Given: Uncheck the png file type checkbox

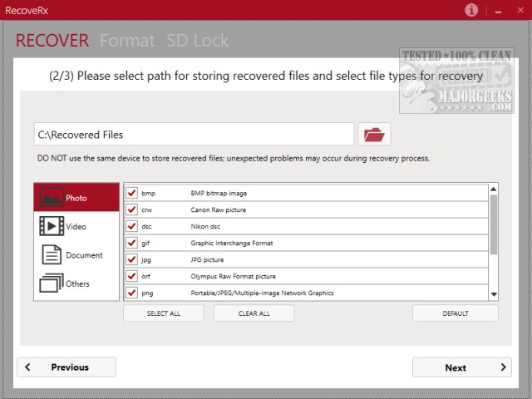Looking at the screenshot, I should point(131,293).
